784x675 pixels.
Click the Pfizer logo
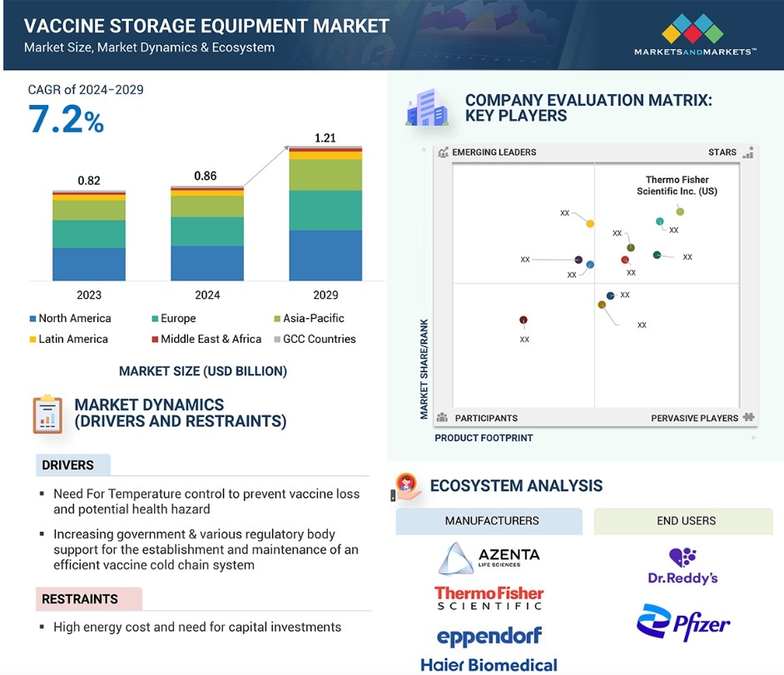pos(683,622)
